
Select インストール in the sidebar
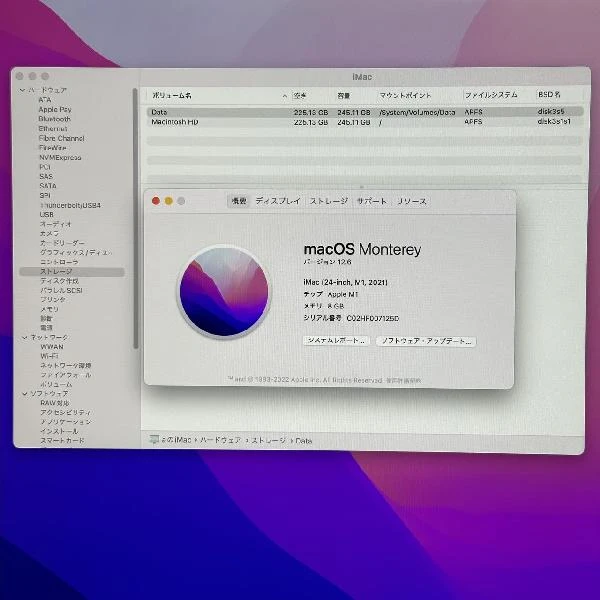(x=59, y=431)
